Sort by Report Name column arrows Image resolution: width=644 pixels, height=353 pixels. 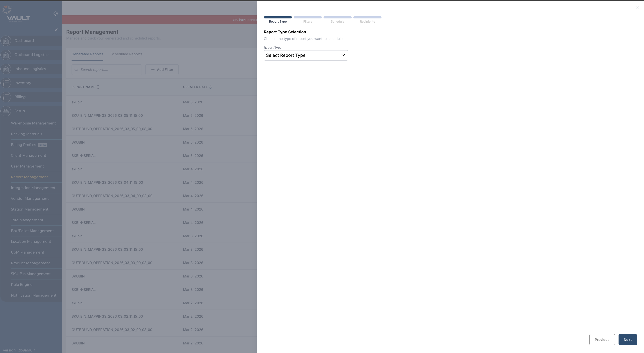98,87
